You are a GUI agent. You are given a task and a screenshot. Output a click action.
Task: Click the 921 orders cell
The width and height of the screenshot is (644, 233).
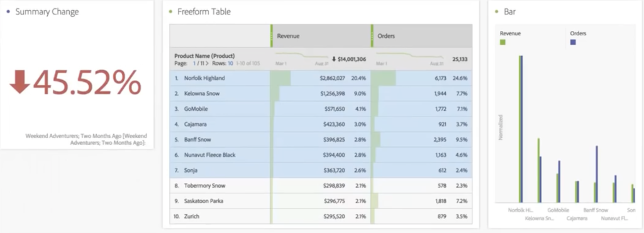click(x=442, y=124)
